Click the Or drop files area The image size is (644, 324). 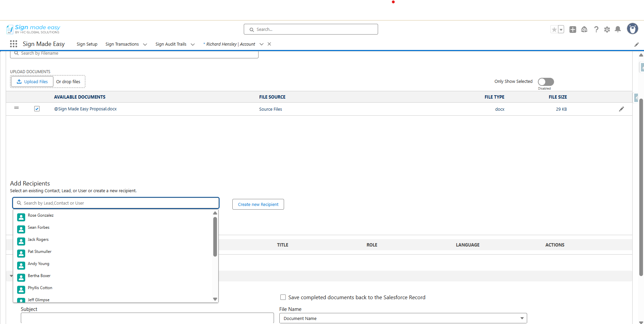pos(68,82)
